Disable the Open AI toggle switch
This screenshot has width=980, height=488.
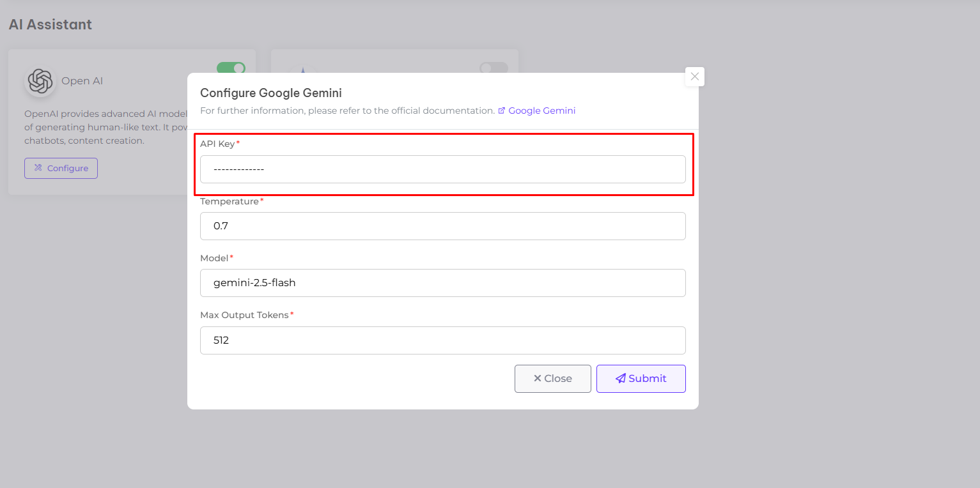point(231,68)
